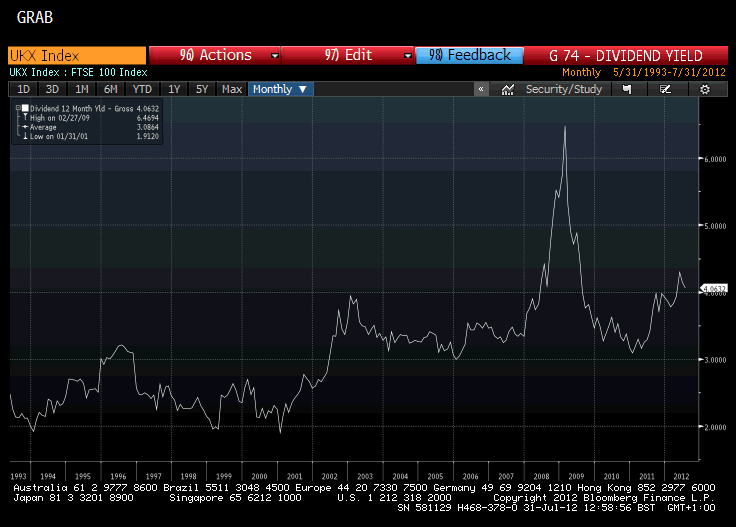This screenshot has width=736, height=527.
Task: Collapse toolbar with double-left chevron
Action: pos(481,89)
